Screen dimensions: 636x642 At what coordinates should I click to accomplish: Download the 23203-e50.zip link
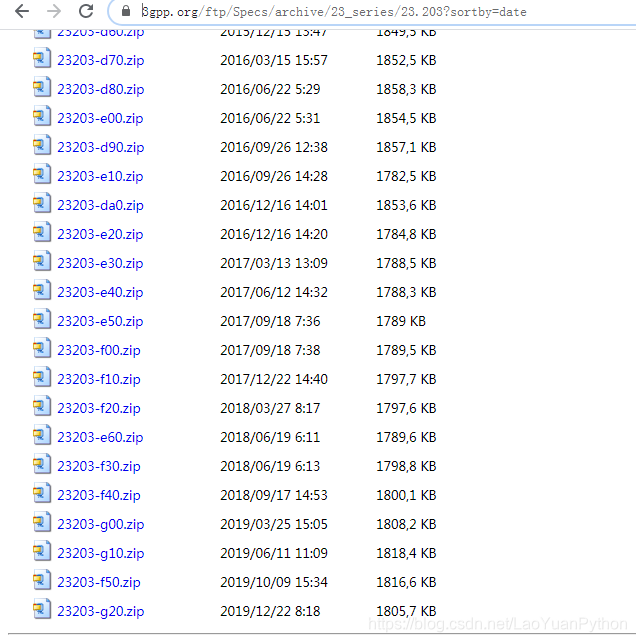(100, 321)
